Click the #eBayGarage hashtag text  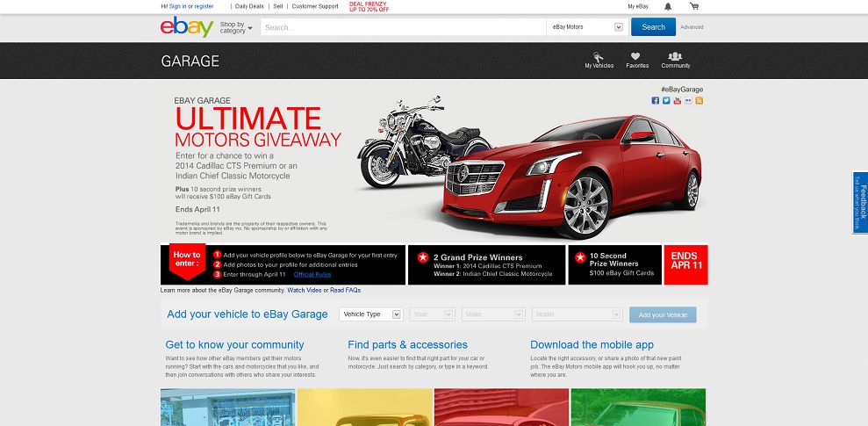tap(681, 90)
